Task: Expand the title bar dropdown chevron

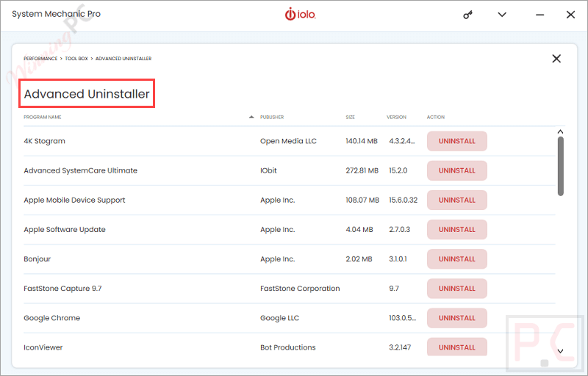Action: tap(502, 15)
